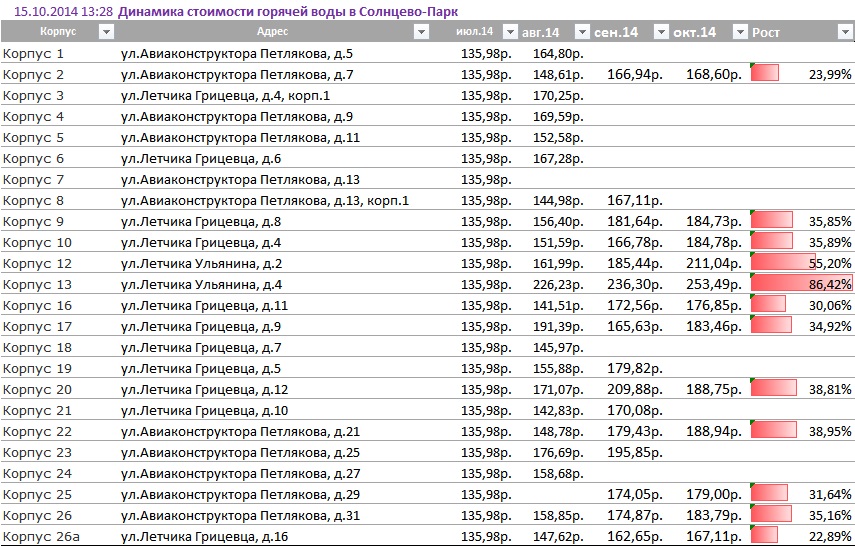Select the cell with 209,88р.
Viewport: 855px width, 546px height.
click(x=635, y=389)
